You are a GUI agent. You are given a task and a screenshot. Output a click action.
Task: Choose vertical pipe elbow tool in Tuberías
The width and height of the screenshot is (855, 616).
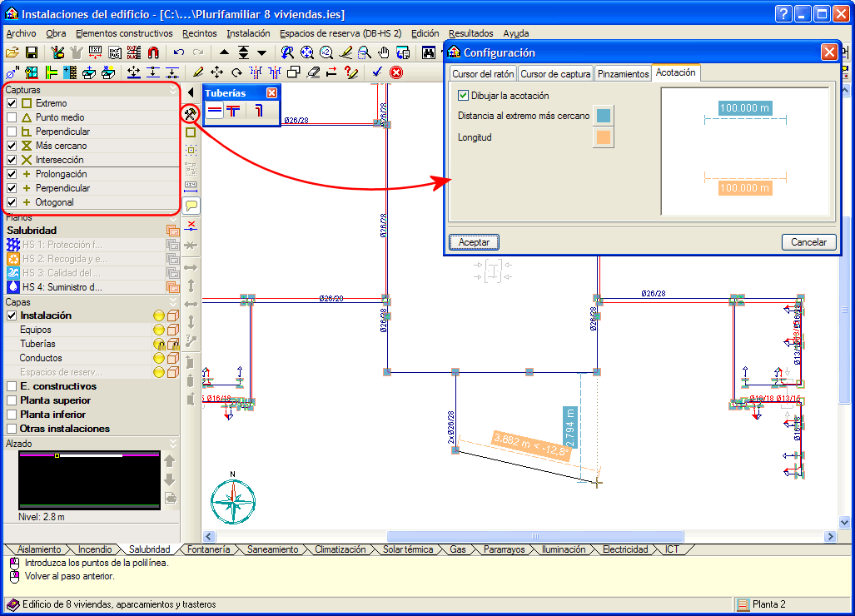coord(258,111)
